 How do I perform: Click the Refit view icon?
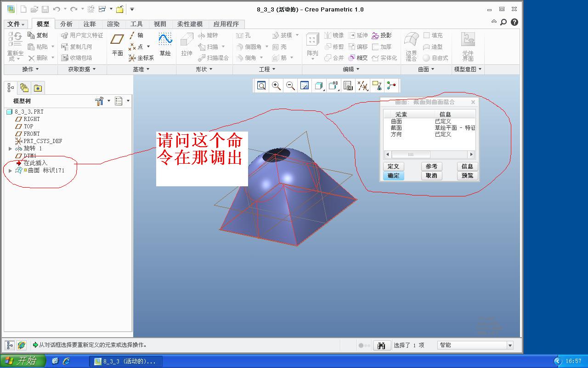[261, 86]
